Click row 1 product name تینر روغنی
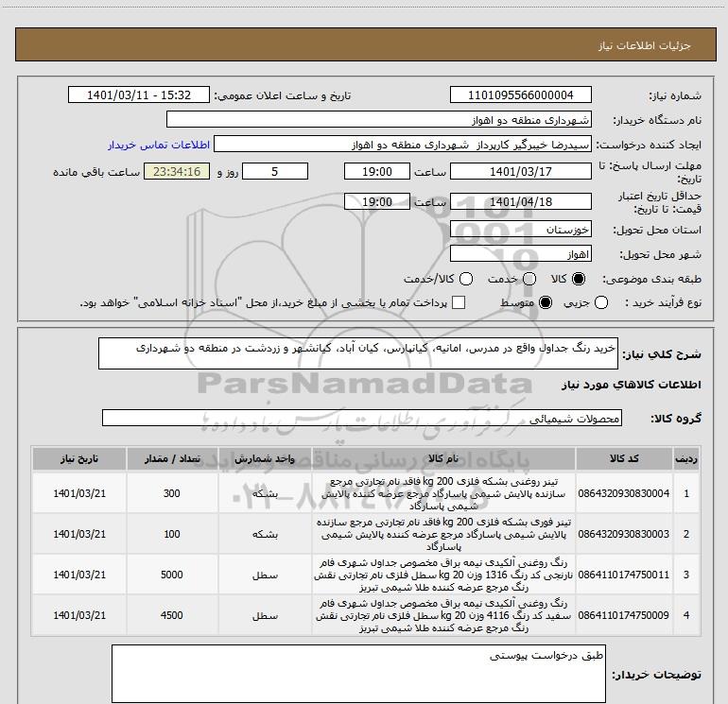The height and width of the screenshot is (704, 728). pos(442,493)
